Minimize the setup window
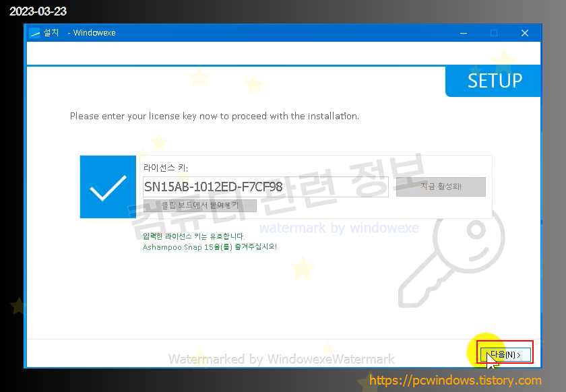This screenshot has height=392, width=566. (464, 33)
